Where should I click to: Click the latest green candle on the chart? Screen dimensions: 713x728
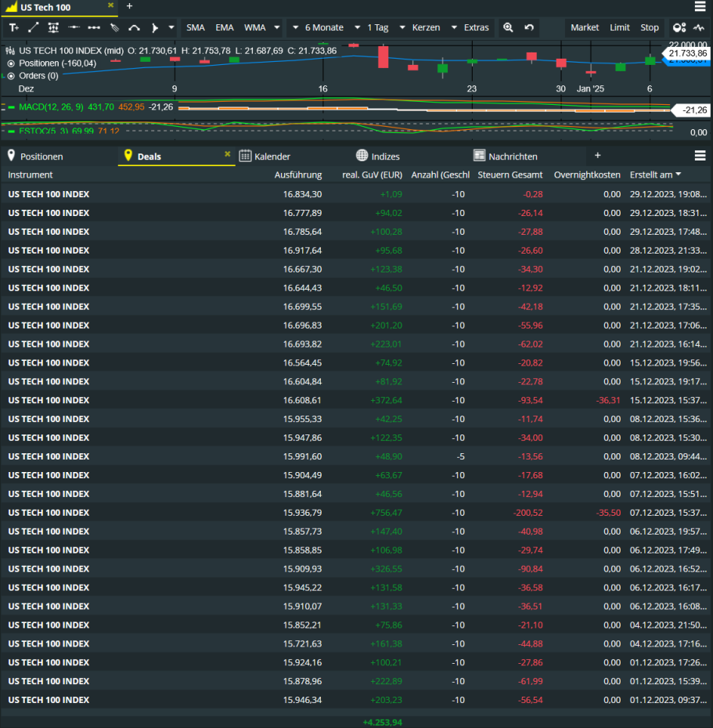650,60
